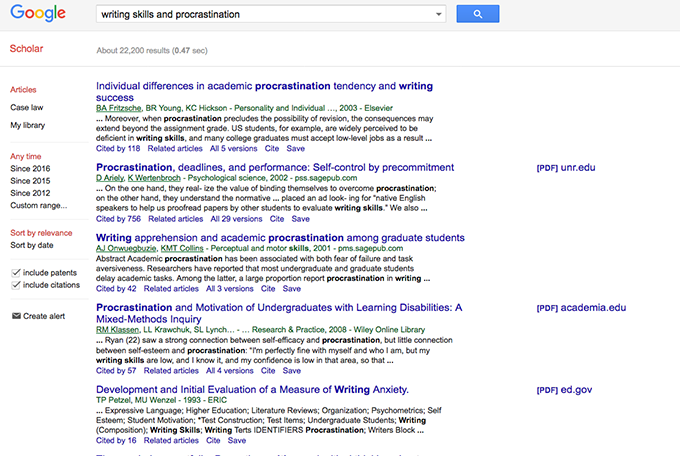This screenshot has width=680, height=456.
Task: Open 'Individual differences in academic procrastination' article
Action: click(264, 92)
